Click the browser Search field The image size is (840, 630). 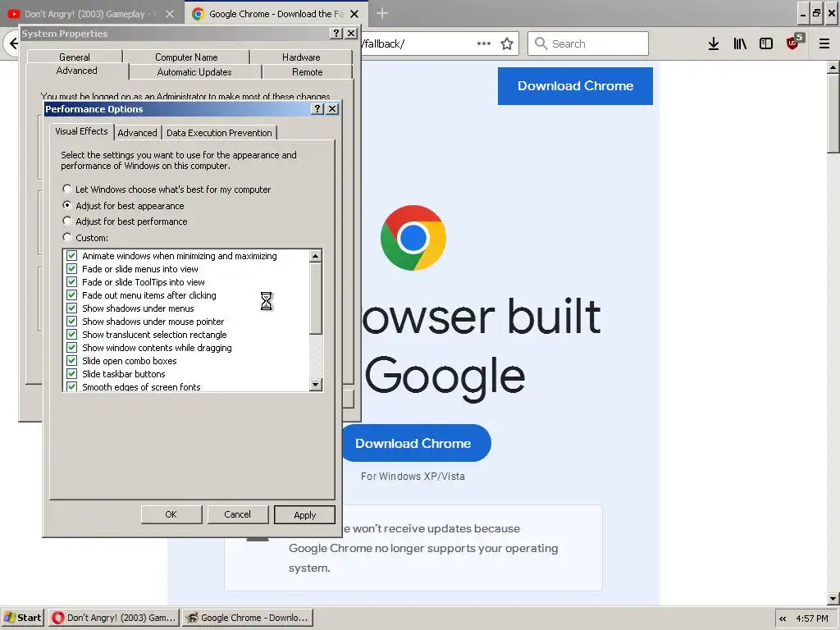(x=587, y=43)
